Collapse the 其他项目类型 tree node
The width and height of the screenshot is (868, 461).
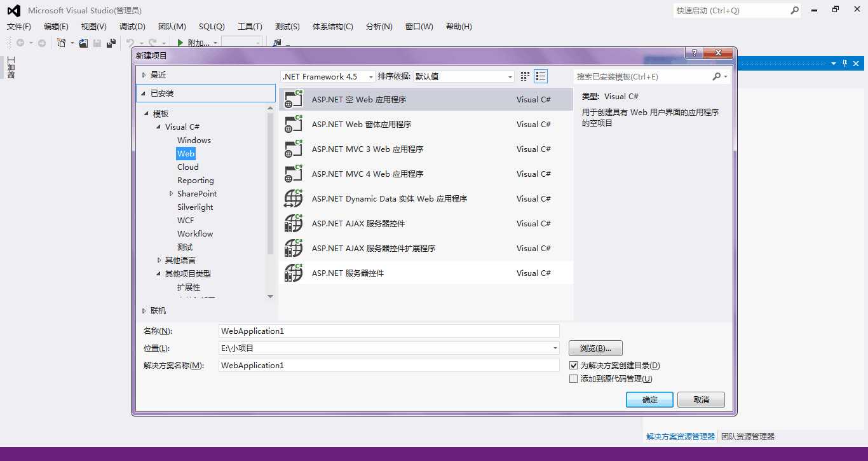point(159,274)
